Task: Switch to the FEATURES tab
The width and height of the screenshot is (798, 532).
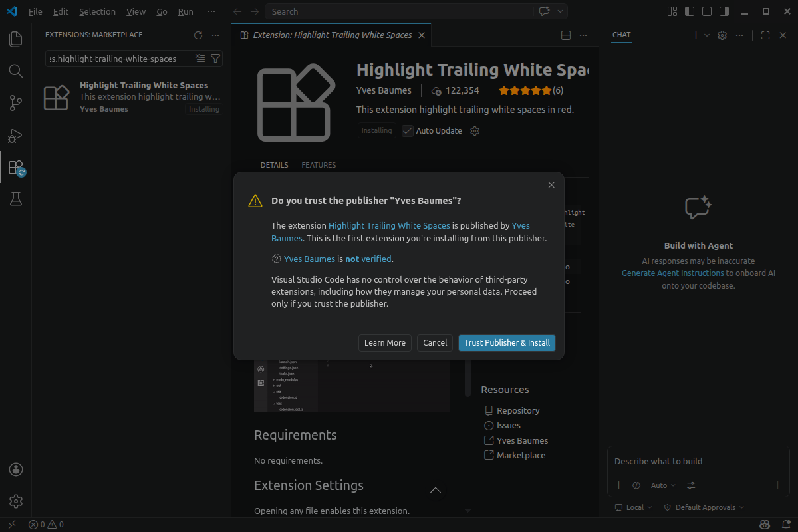Action: point(319,165)
